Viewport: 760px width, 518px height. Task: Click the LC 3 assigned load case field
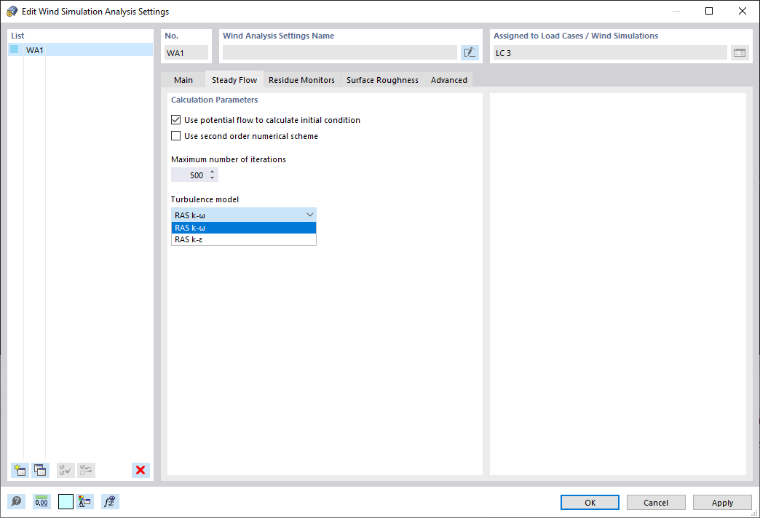[x=610, y=53]
